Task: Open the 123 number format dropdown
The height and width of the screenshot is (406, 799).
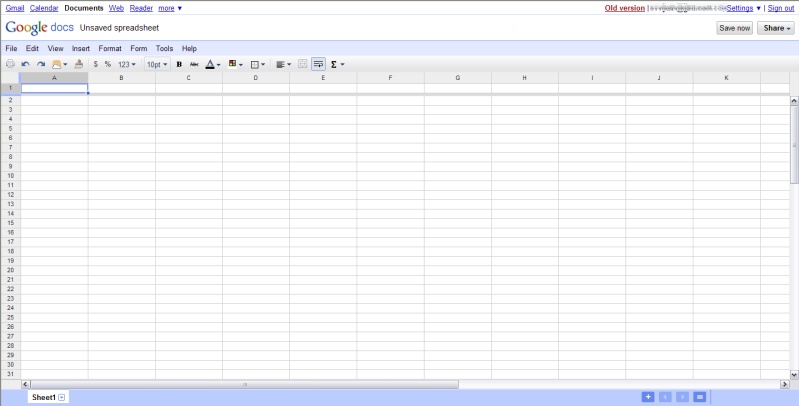Action: coord(127,64)
